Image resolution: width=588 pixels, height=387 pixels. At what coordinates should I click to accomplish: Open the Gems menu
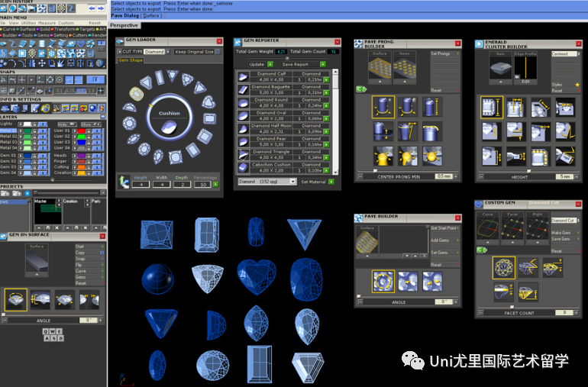point(44,35)
